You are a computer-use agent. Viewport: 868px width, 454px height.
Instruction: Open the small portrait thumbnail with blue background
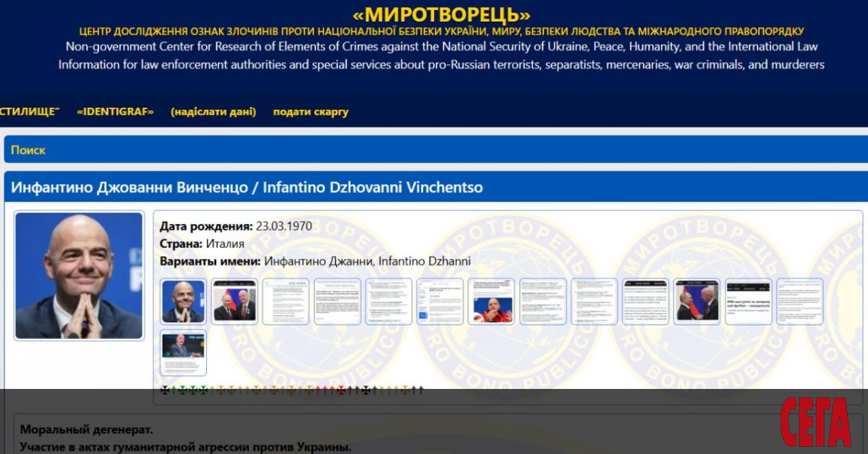pyautogui.click(x=183, y=301)
